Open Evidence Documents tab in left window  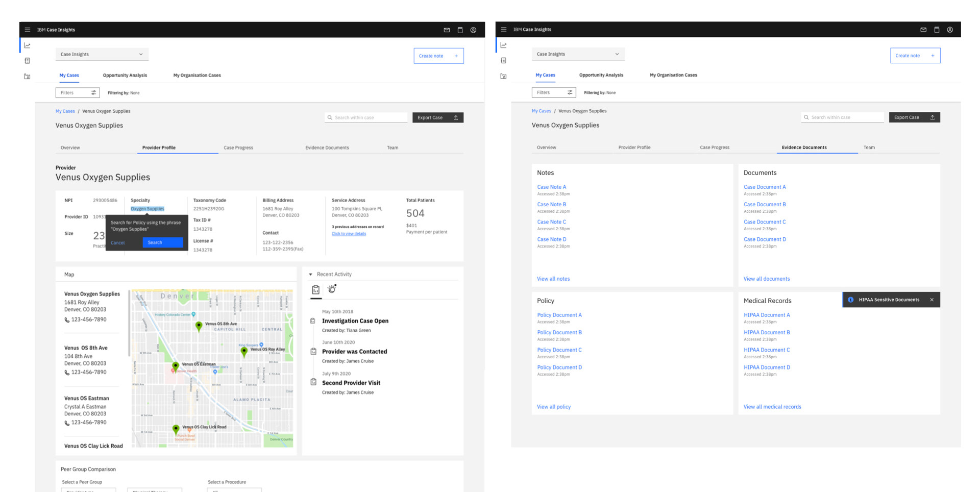327,148
